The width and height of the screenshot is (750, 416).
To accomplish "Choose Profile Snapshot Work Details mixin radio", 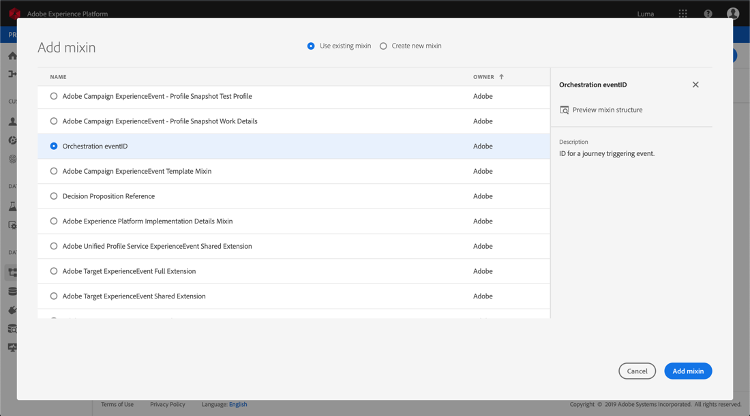I will [54, 121].
